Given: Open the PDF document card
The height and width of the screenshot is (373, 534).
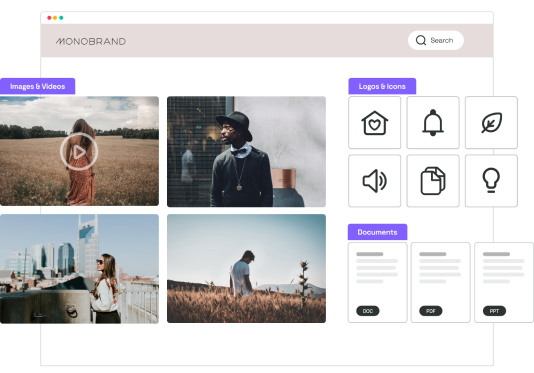Looking at the screenshot, I should 440,282.
